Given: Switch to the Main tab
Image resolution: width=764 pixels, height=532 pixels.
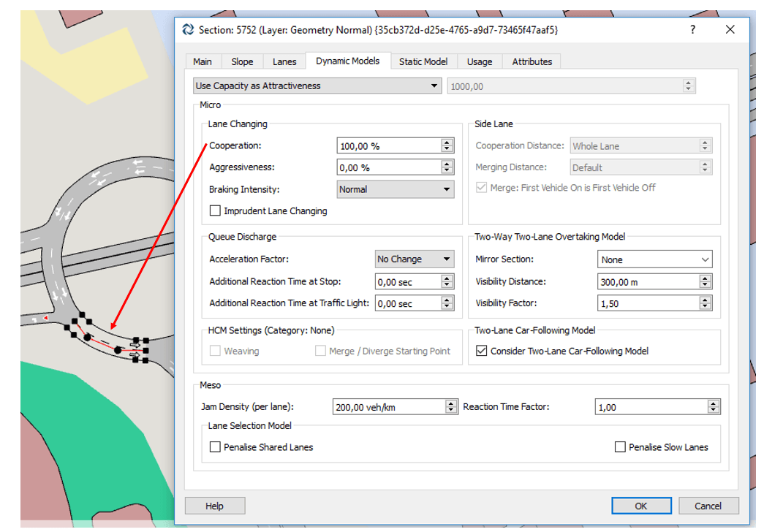Looking at the screenshot, I should click(203, 62).
